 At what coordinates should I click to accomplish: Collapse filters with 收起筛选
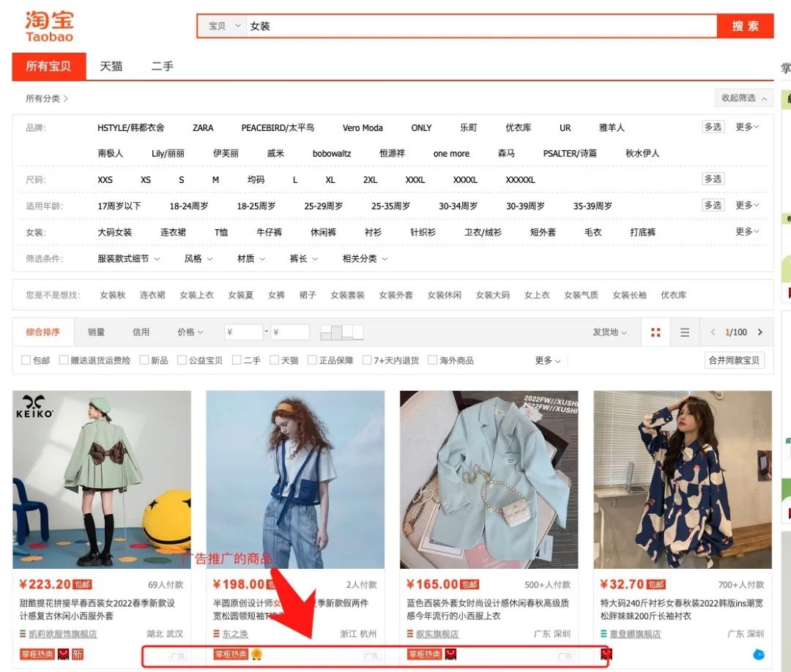tap(744, 98)
